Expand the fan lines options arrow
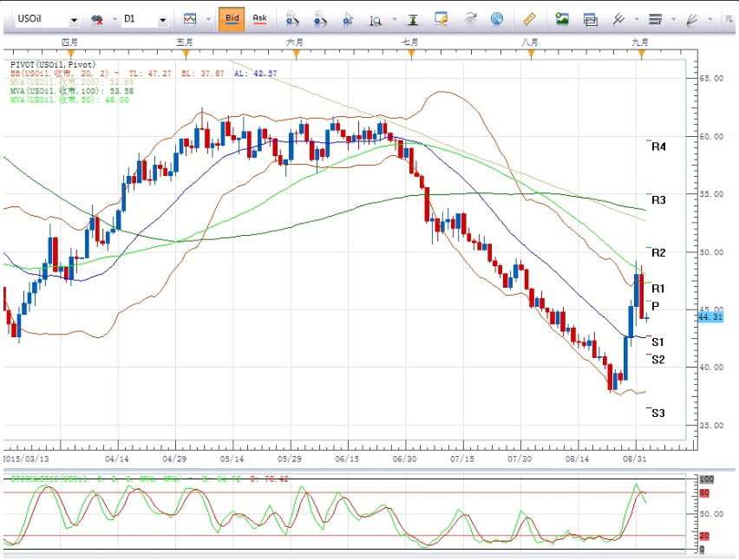739x560 pixels. [x=710, y=20]
